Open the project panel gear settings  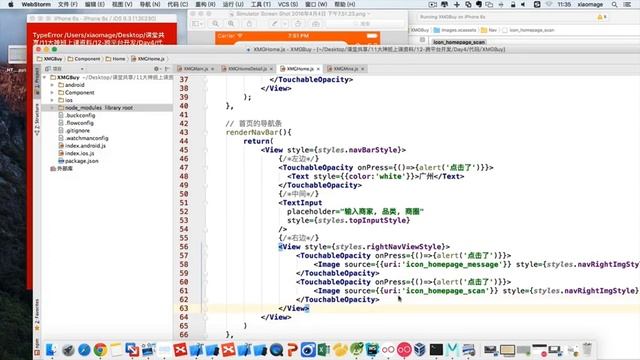(156, 69)
